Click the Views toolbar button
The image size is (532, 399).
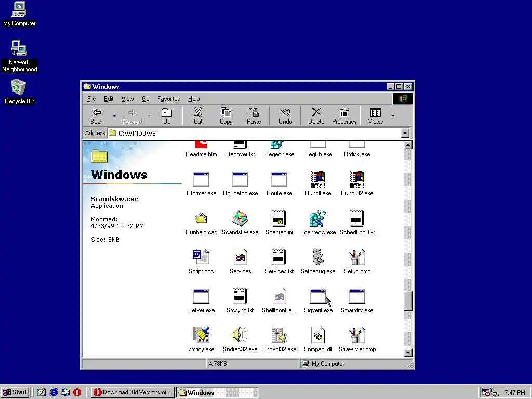click(375, 116)
